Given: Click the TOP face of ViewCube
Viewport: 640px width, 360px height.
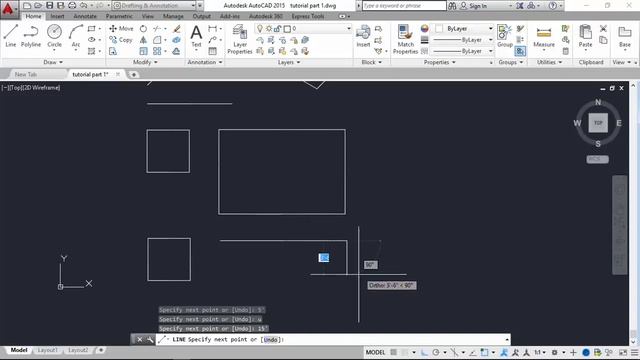Looking at the screenshot, I should (598, 123).
